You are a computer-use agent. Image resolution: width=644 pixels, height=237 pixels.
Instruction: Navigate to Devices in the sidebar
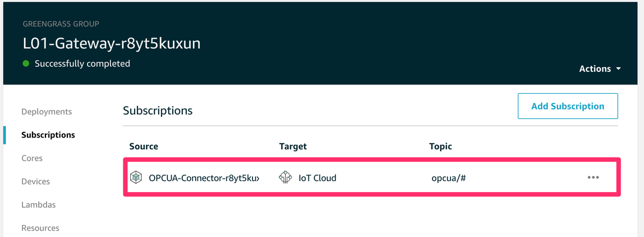click(x=36, y=181)
